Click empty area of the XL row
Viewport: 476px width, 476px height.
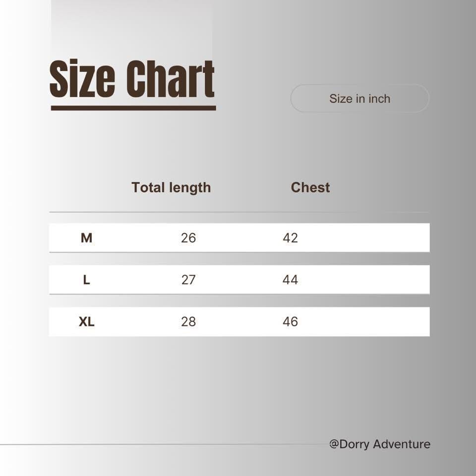pos(364,321)
